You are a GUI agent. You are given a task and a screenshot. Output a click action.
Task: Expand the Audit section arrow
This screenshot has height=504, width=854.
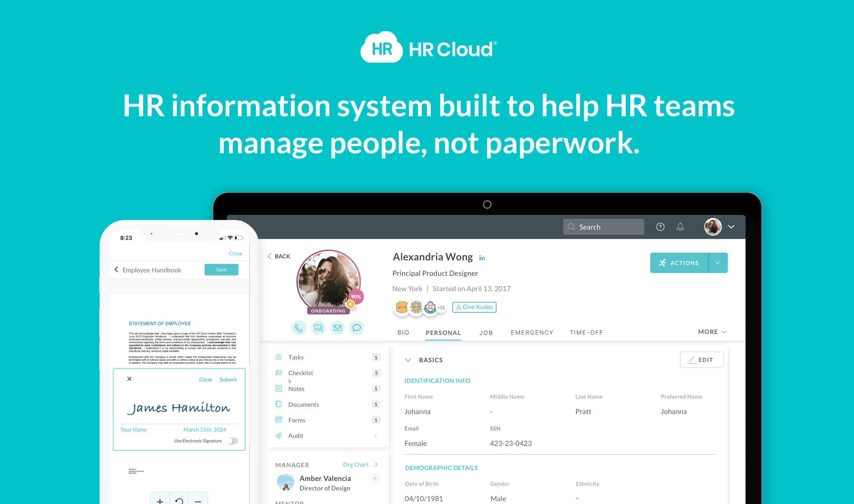tap(376, 436)
